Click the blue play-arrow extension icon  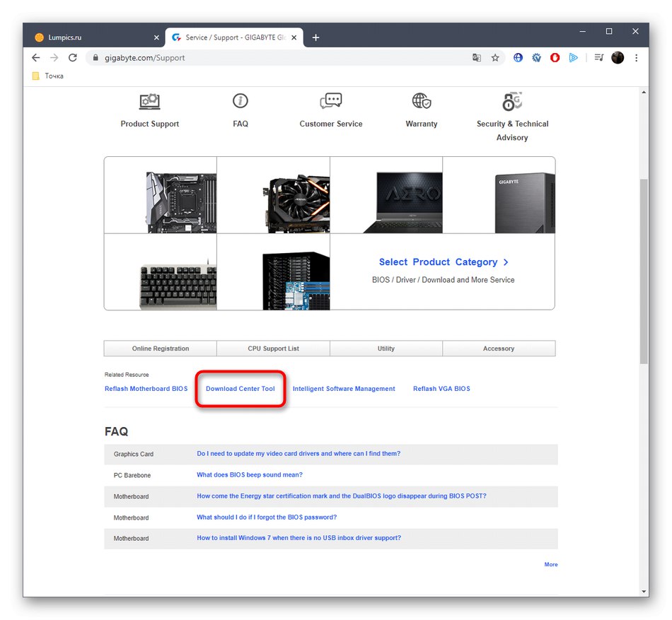pyautogui.click(x=574, y=57)
